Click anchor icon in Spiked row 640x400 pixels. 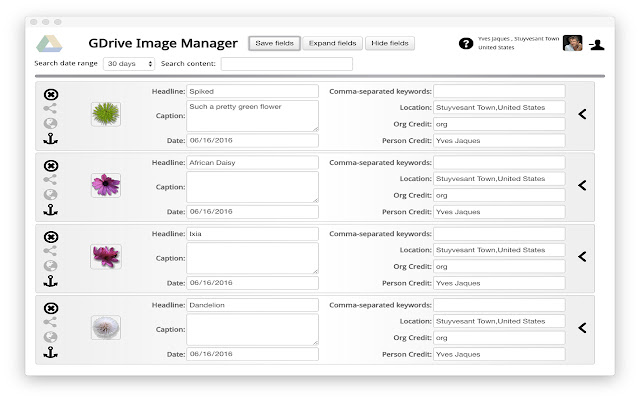[51, 139]
